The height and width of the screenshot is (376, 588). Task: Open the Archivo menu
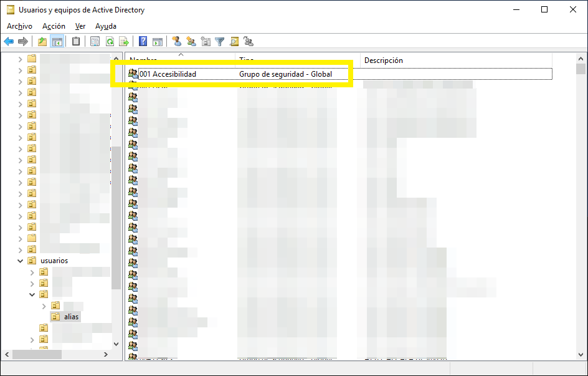19,26
